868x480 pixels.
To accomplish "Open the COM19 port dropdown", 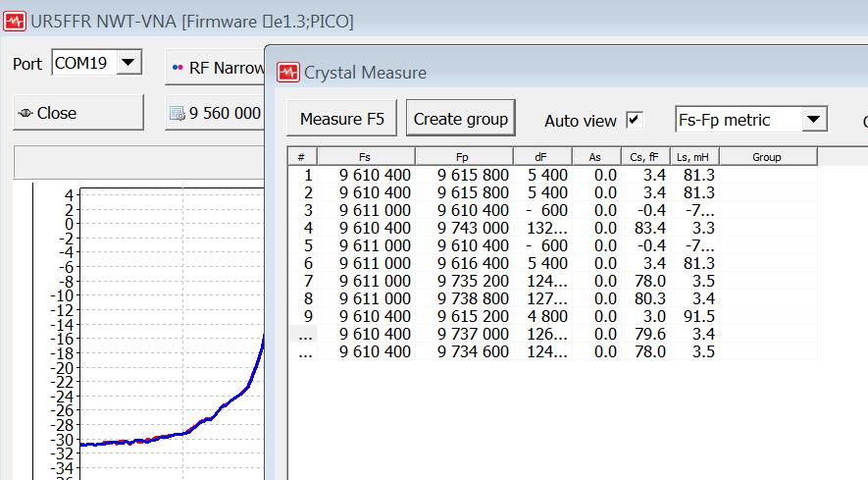I will point(128,64).
